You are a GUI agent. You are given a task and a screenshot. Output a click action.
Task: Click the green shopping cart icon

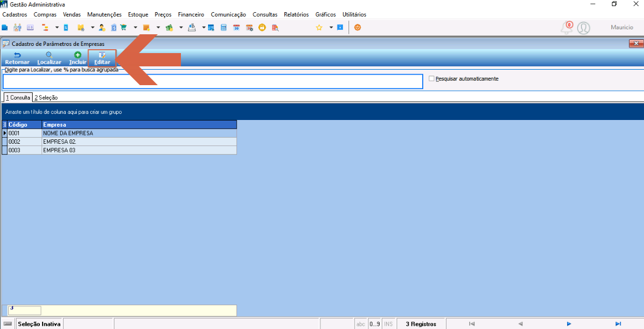click(123, 28)
